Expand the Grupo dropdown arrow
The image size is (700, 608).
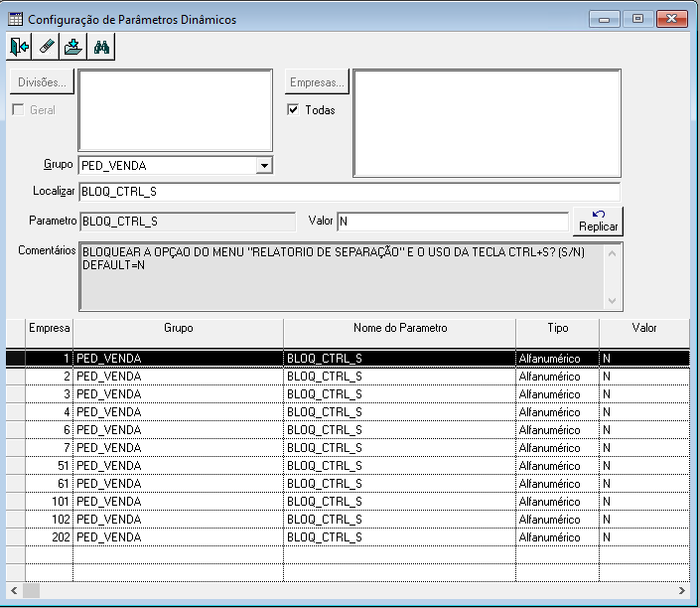coord(264,166)
